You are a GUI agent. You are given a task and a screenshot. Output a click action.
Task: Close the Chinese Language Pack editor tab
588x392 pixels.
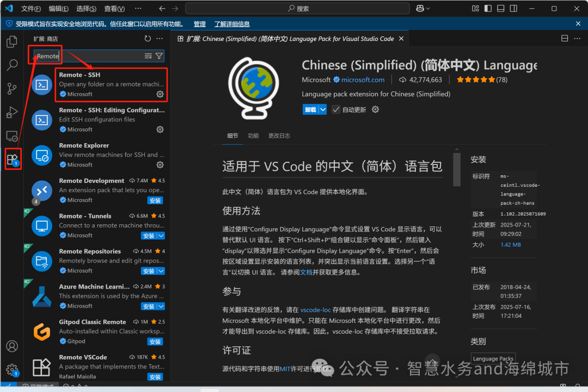401,39
